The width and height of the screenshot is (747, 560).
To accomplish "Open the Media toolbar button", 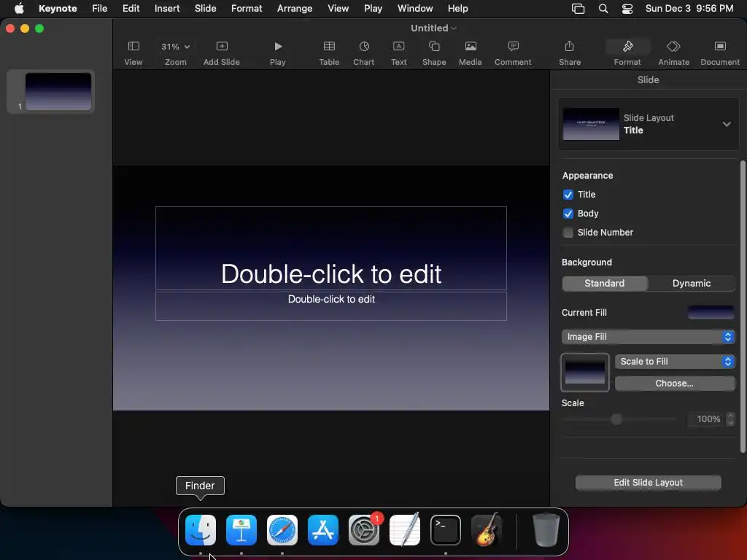I will [x=471, y=52].
